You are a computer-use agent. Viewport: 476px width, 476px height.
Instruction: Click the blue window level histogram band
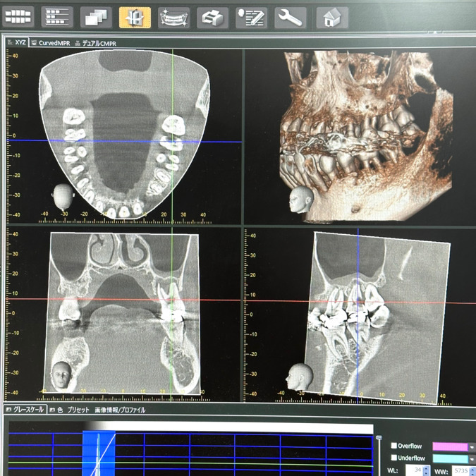point(99,451)
